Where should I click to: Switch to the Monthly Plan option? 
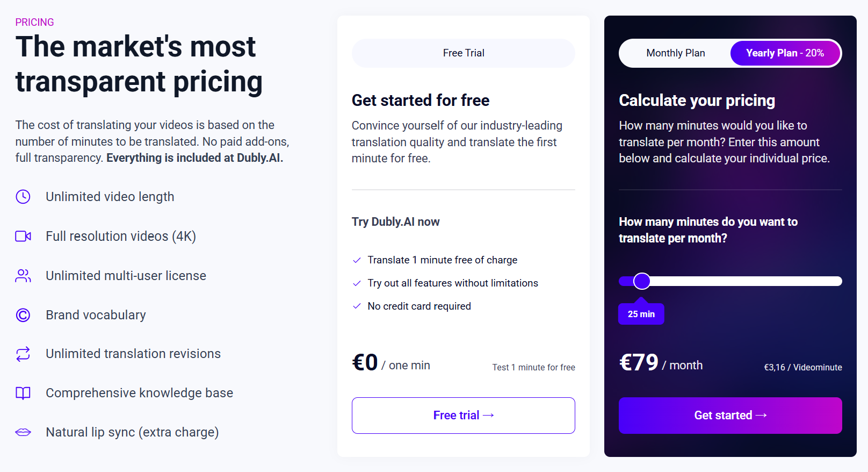[675, 53]
